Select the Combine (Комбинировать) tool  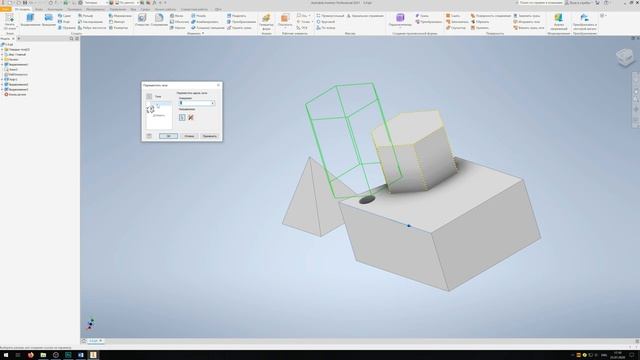205,22
